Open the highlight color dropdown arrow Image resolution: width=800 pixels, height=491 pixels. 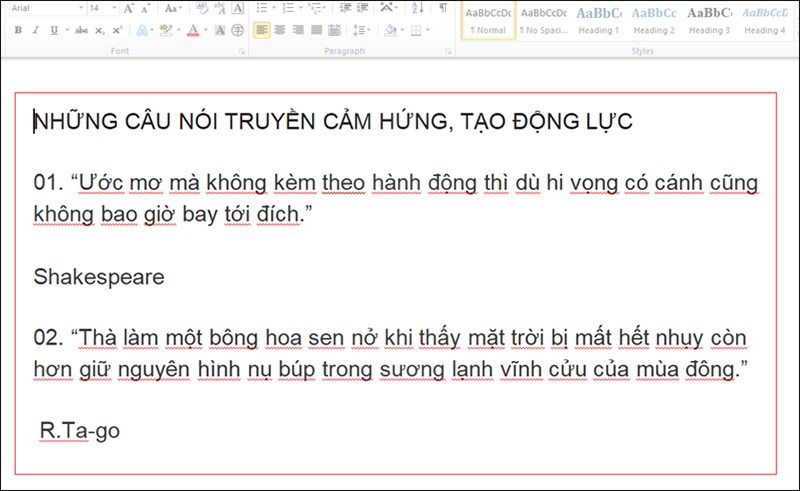[179, 30]
